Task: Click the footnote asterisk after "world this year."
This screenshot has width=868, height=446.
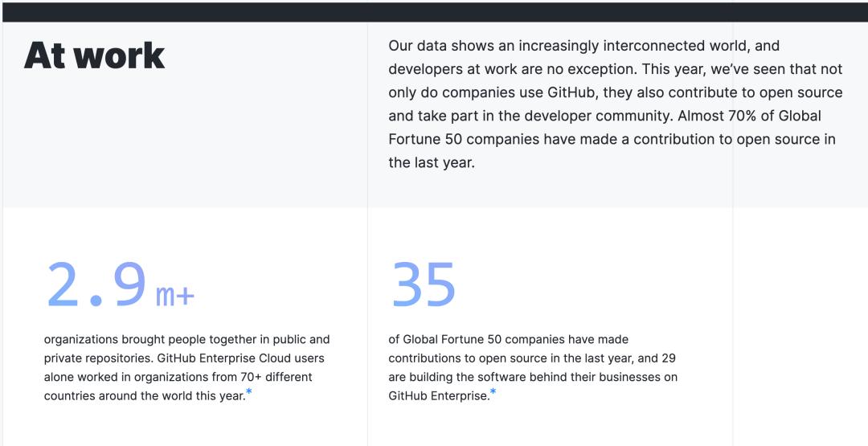Action: coord(249,392)
